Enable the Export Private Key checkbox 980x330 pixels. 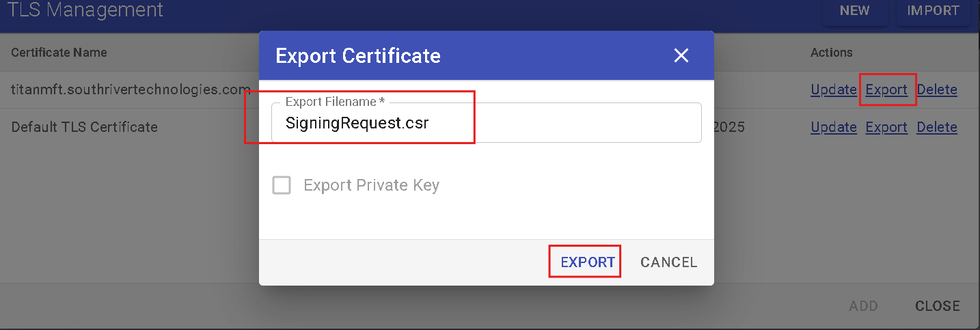pos(282,185)
